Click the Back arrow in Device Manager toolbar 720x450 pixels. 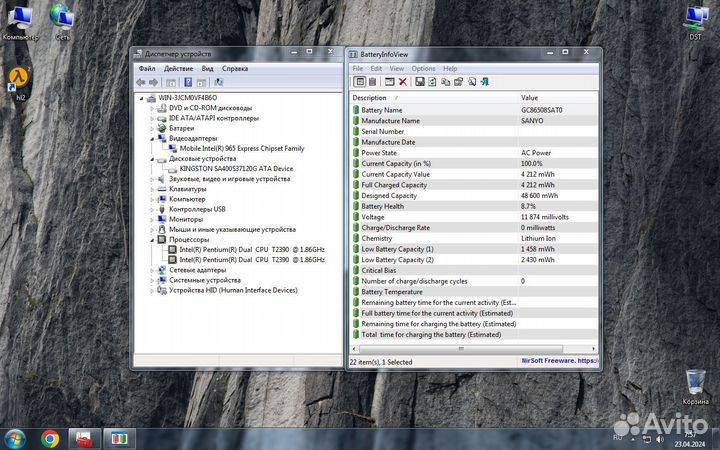tap(141, 83)
